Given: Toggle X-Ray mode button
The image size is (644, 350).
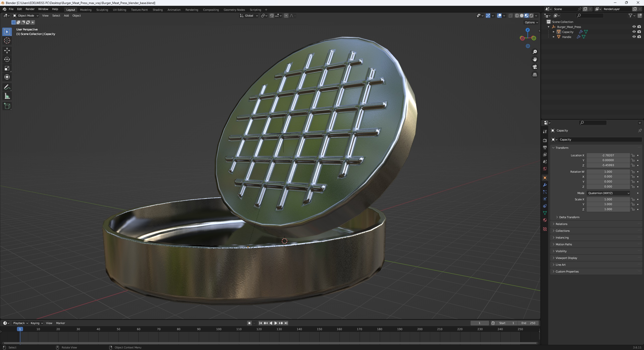Looking at the screenshot, I should tap(511, 16).
